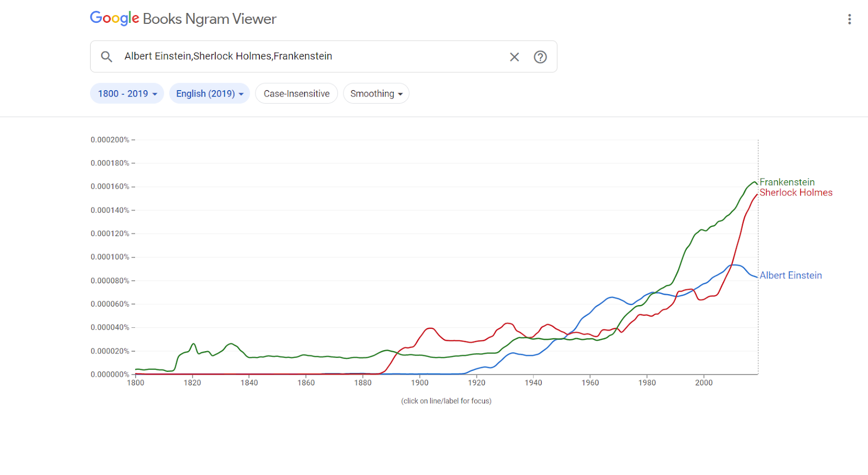This screenshot has height=475, width=868.
Task: Click the Google Books Ngram Viewer logo
Action: (183, 18)
